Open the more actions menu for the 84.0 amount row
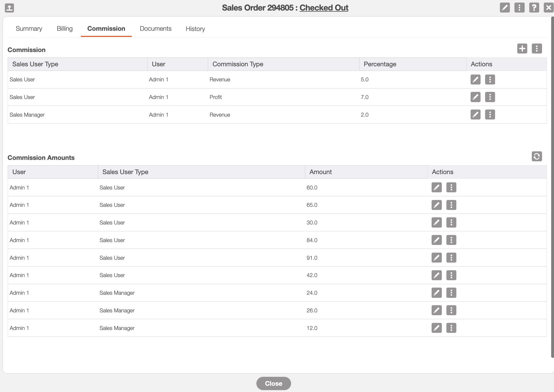Image resolution: width=554 pixels, height=392 pixels. 451,240
